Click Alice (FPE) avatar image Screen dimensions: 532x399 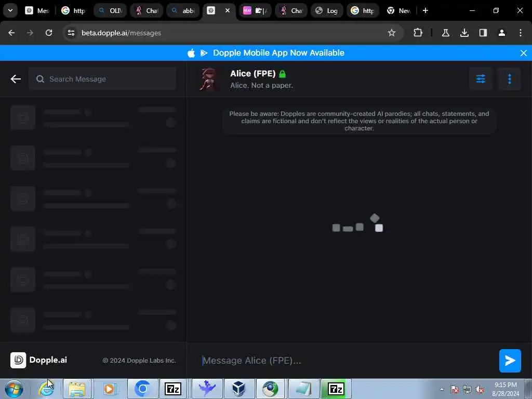pos(208,79)
